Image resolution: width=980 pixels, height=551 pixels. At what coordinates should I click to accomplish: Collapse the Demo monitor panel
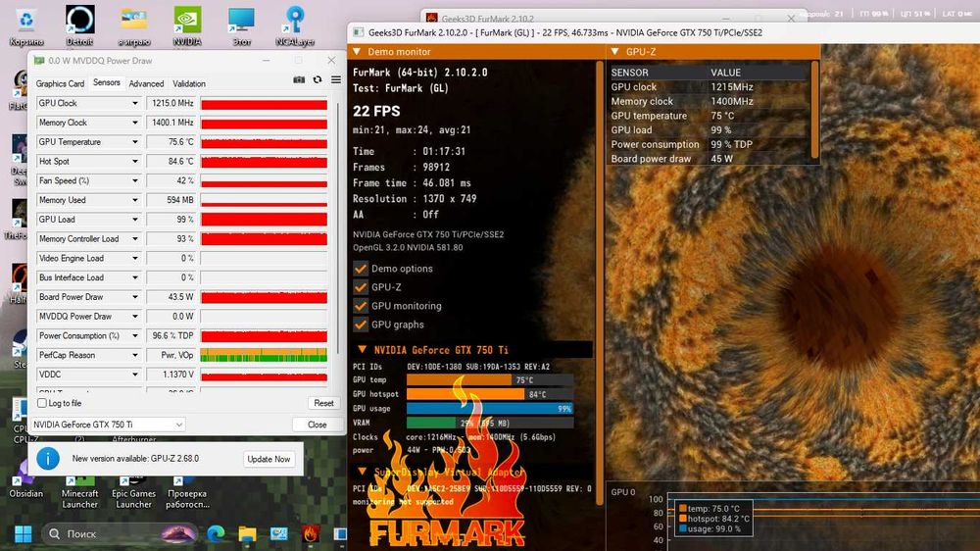357,52
